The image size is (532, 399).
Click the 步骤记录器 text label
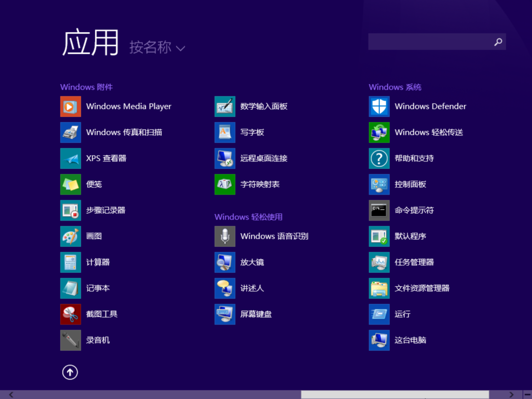[x=106, y=210]
